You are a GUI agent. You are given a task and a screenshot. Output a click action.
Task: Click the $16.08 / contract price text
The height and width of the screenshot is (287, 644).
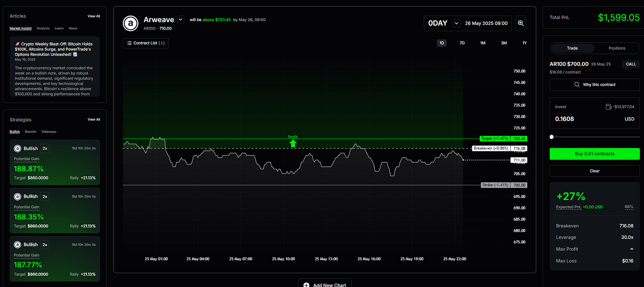point(565,72)
